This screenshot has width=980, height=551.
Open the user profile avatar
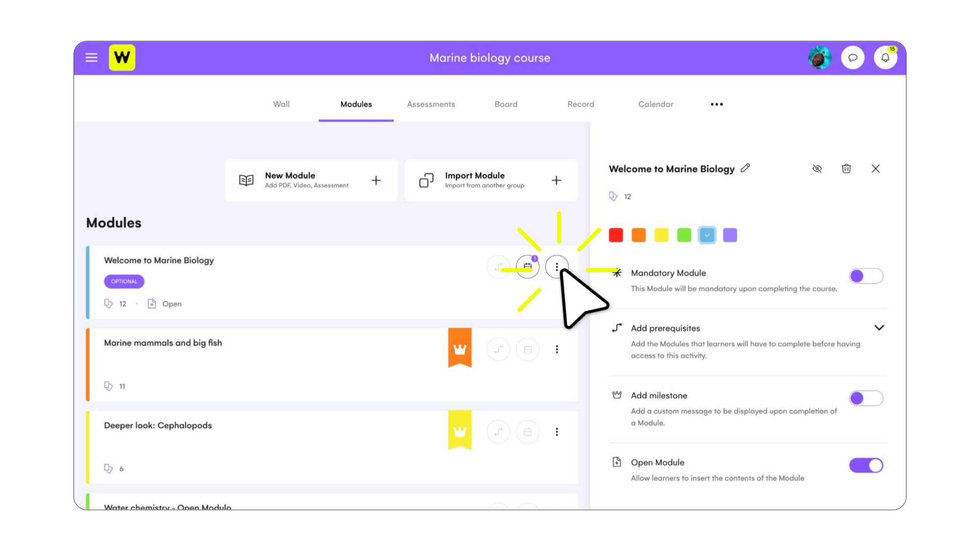point(820,58)
